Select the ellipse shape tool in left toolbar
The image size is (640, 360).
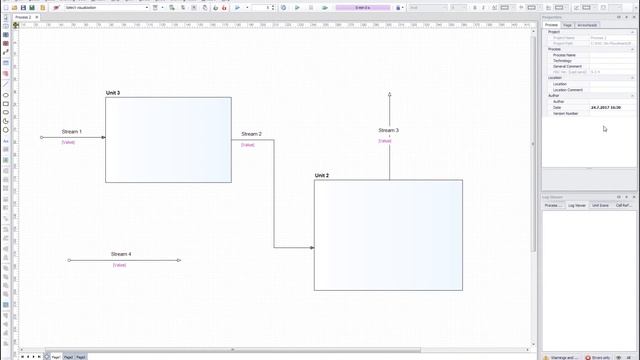[x=6, y=95]
